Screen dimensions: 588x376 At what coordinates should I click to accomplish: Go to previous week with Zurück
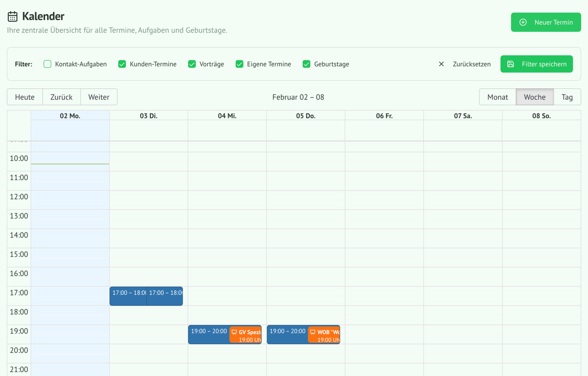[61, 97]
